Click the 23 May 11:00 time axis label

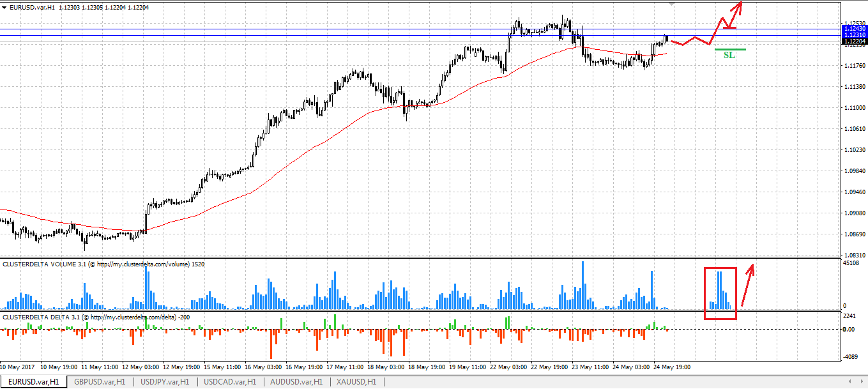pos(590,368)
